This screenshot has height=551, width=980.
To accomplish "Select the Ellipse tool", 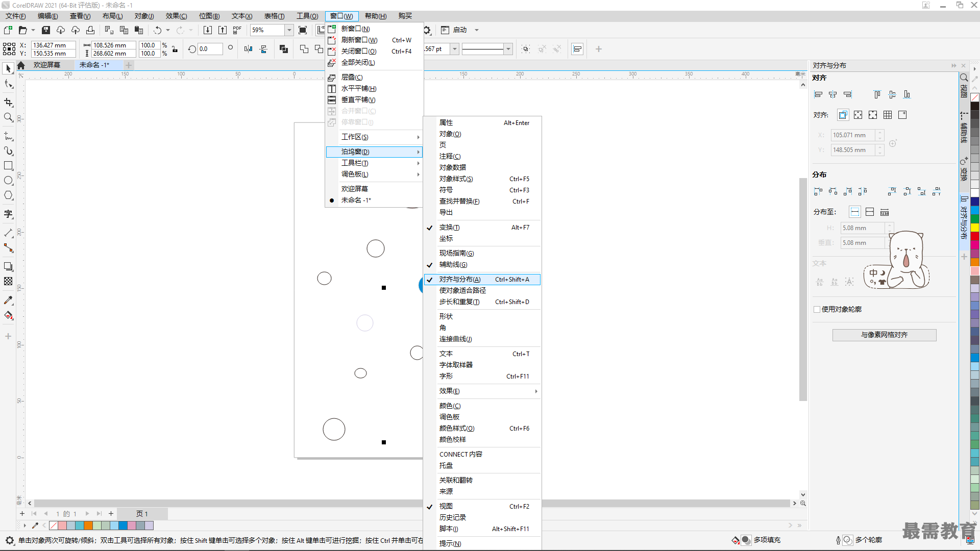I will tap(8, 181).
